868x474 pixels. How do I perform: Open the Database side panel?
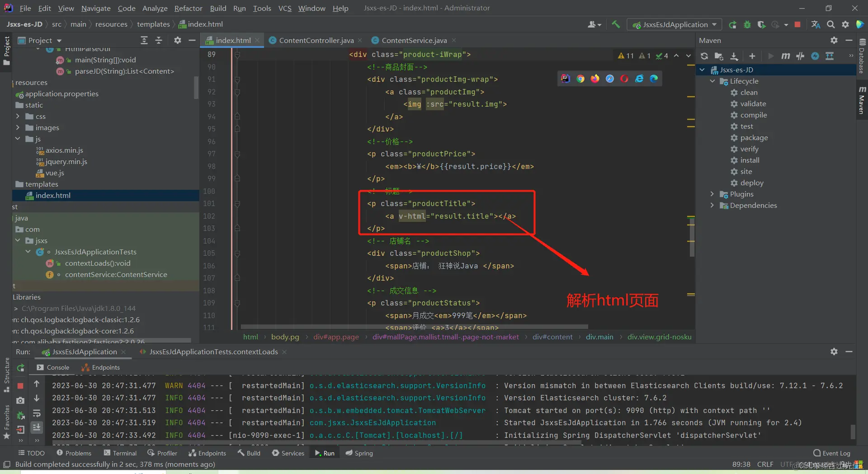862,56
